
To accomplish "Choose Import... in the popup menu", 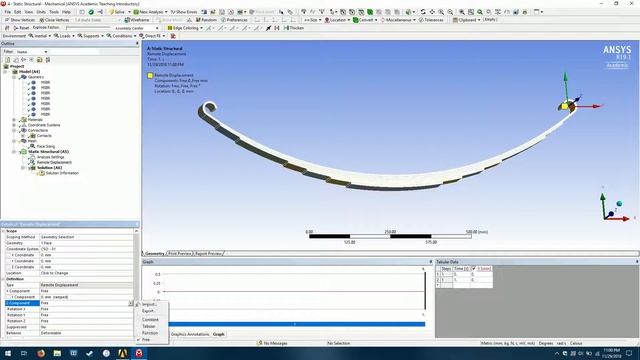I will pyautogui.click(x=149, y=304).
